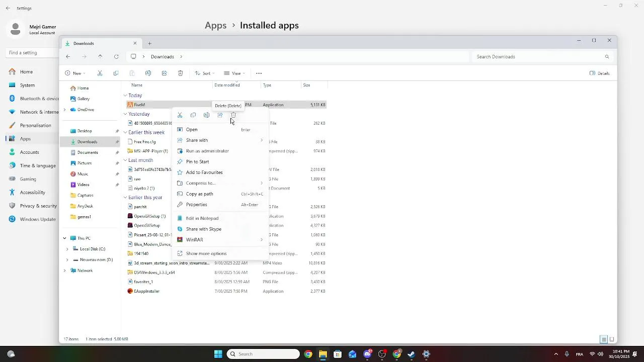Open Discord from the taskbar
Screen dimensions: 644x362
(367, 354)
